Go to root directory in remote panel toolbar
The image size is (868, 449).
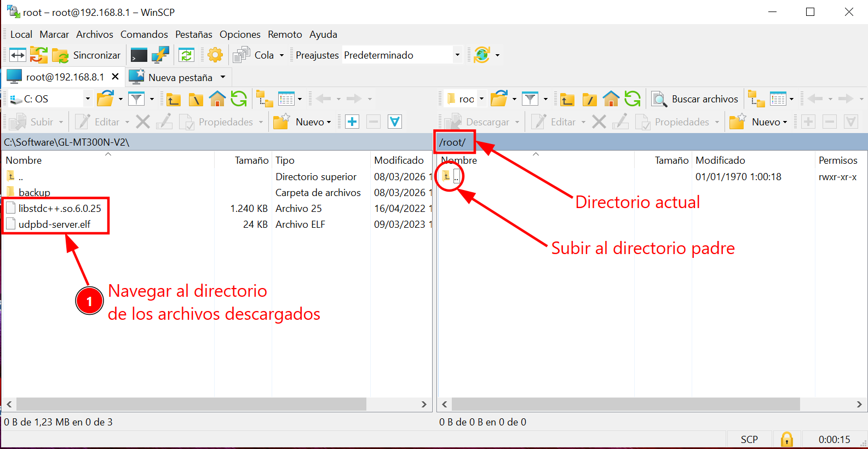pyautogui.click(x=589, y=99)
